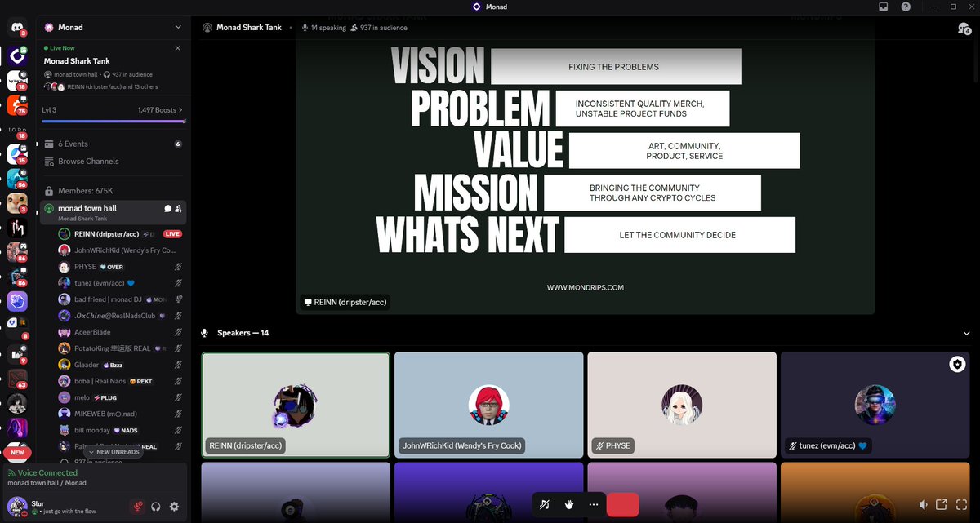Focus PHYSE speaker tile
Image resolution: width=980 pixels, height=523 pixels.
[x=682, y=405]
